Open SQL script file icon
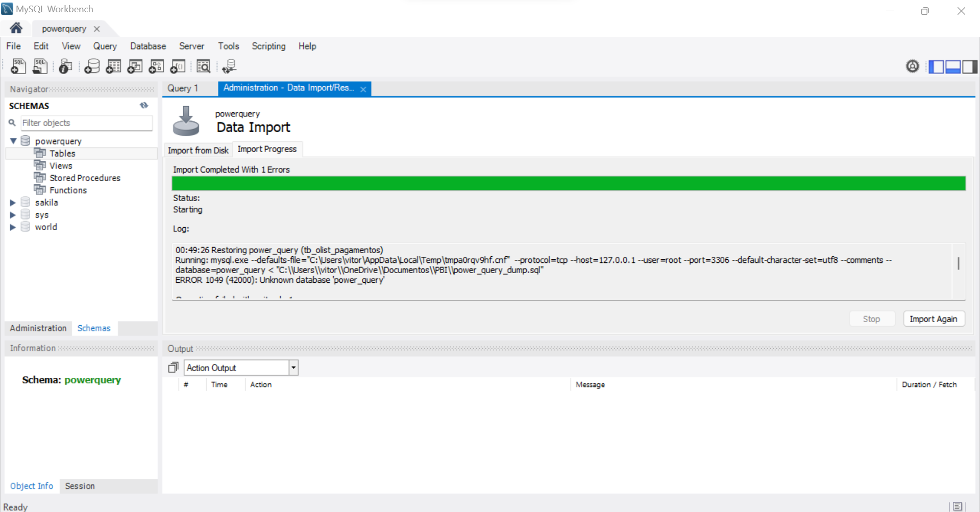Viewport: 980px width, 512px height. coord(40,66)
